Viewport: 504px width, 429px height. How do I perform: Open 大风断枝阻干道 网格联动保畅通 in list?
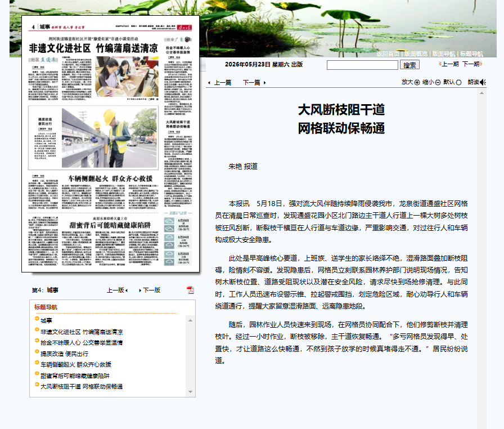click(x=82, y=386)
